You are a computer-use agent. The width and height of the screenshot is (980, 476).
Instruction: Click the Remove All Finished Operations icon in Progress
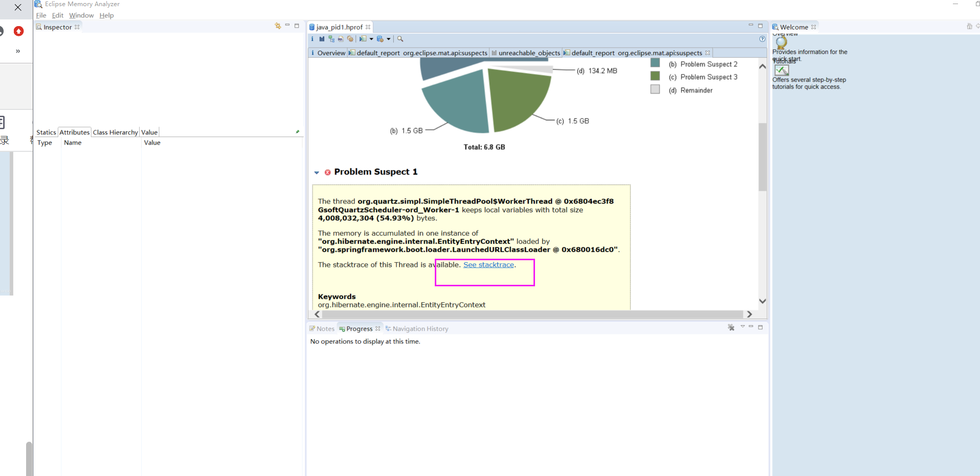coord(731,327)
